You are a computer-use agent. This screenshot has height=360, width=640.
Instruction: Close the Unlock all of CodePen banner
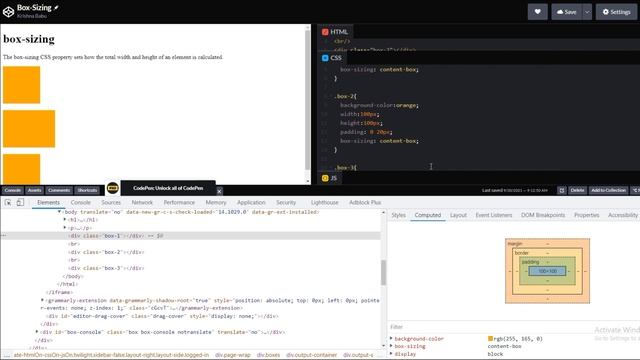(219, 191)
